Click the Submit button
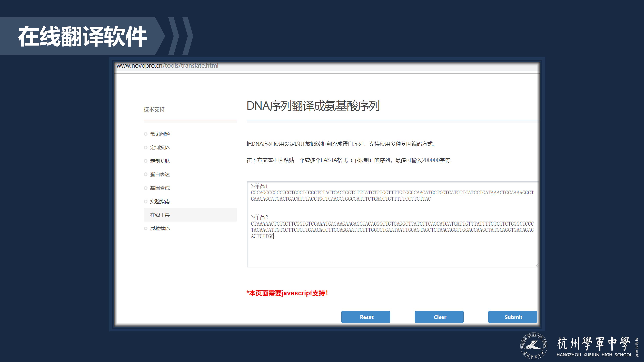Screen dimensions: 644x362 513,317
